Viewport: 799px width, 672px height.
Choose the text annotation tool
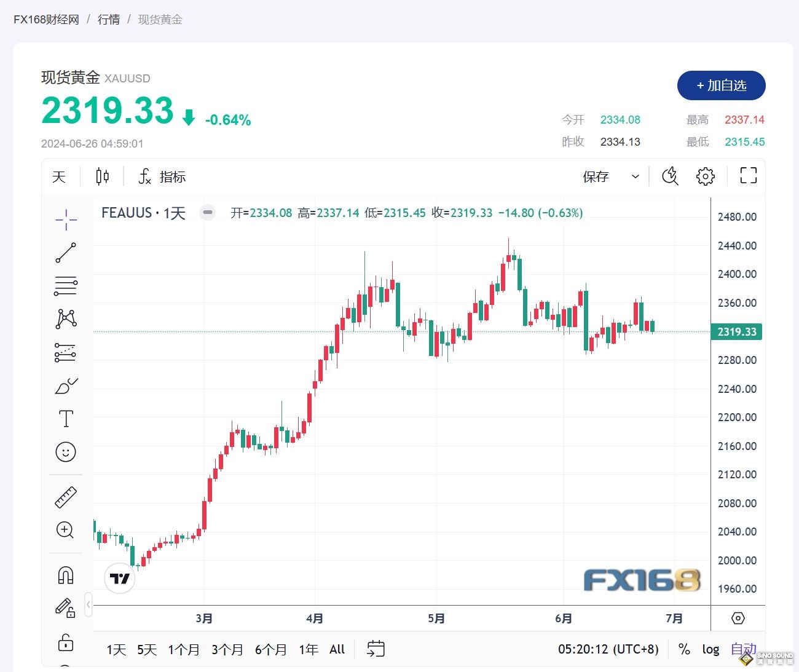click(66, 419)
